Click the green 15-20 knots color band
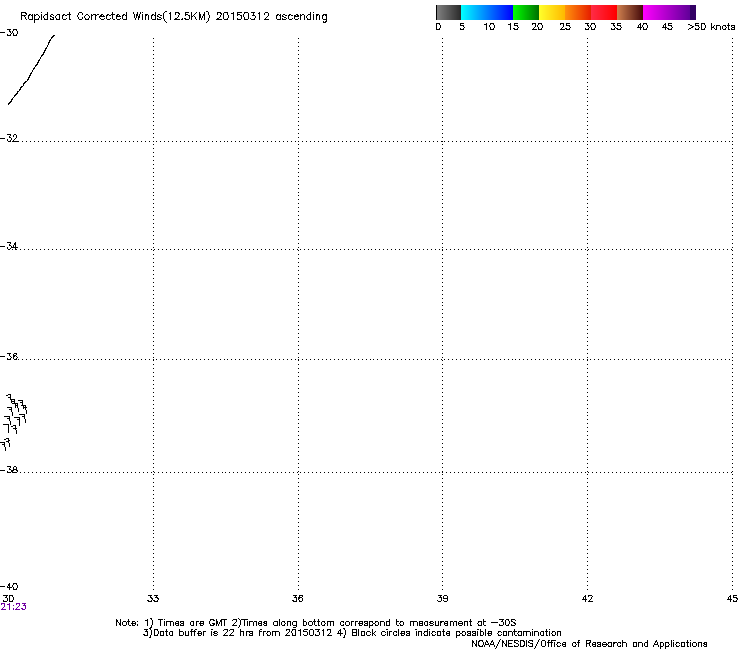740x650 pixels. (x=526, y=12)
